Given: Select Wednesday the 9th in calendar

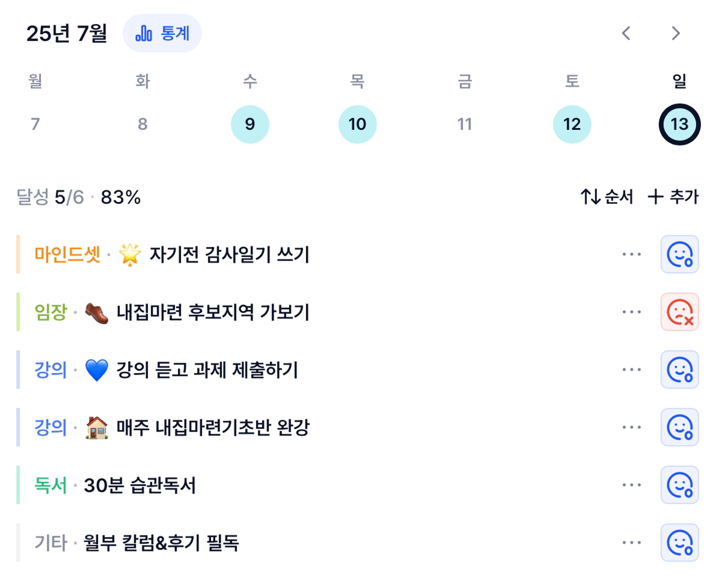Looking at the screenshot, I should coord(250,124).
